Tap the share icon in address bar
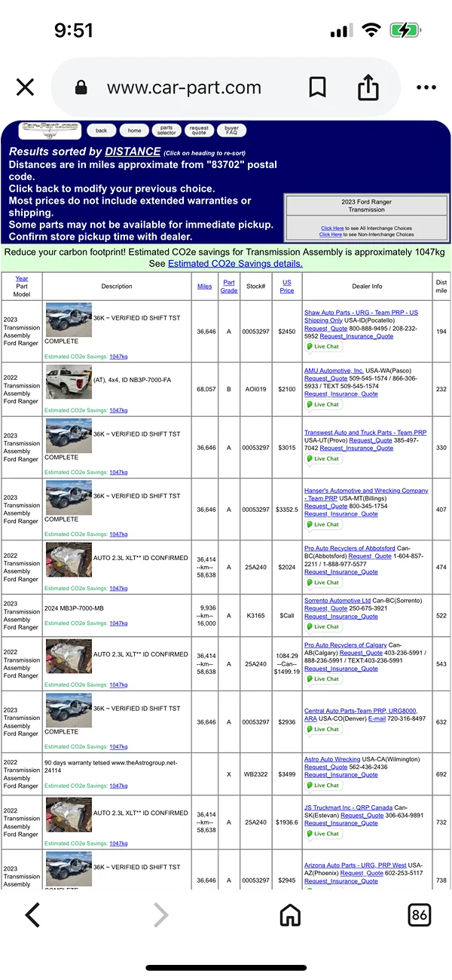The image size is (452, 980). pos(368,87)
